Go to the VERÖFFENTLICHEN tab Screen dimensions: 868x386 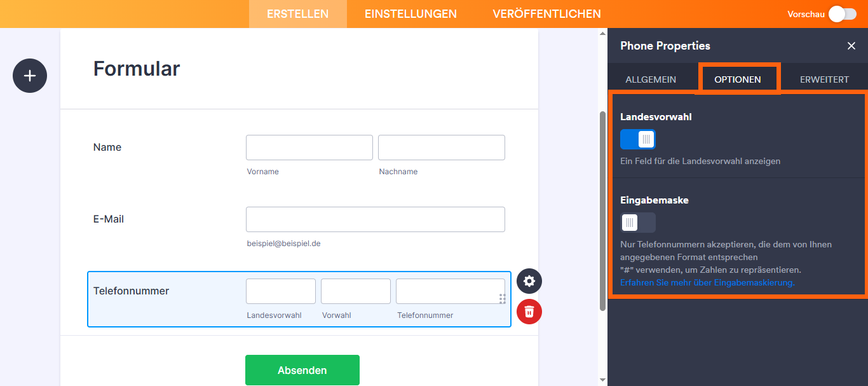[x=546, y=14]
